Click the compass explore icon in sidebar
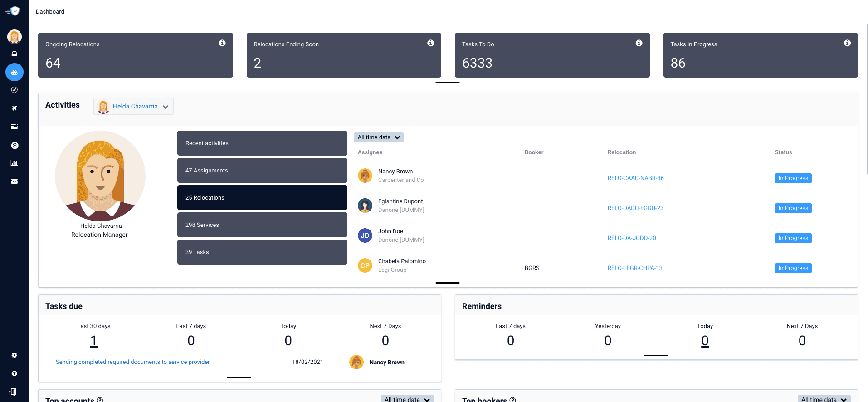The height and width of the screenshot is (402, 868). point(15,90)
